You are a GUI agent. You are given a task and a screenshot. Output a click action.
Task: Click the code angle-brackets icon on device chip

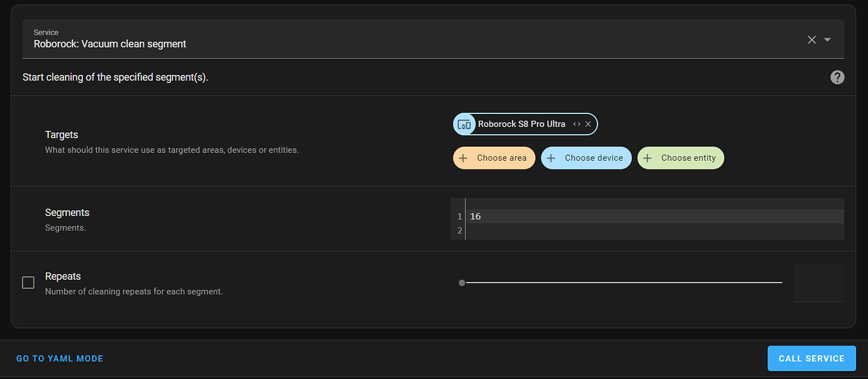click(x=576, y=124)
